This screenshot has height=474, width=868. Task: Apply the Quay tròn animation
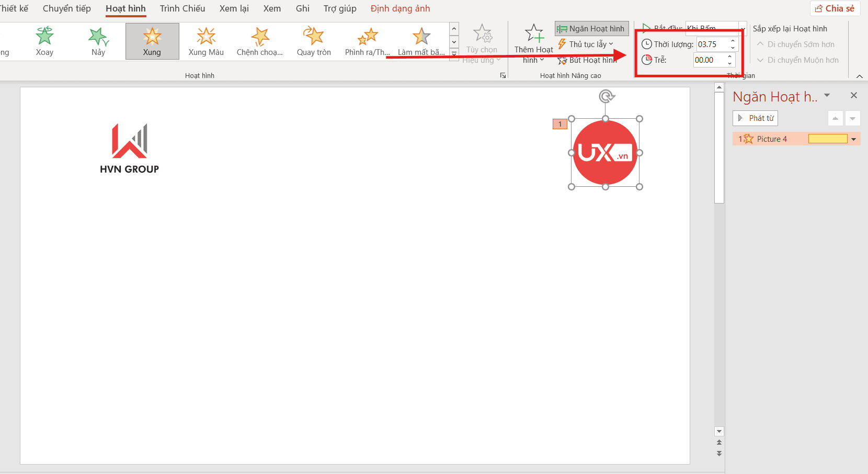[314, 41]
